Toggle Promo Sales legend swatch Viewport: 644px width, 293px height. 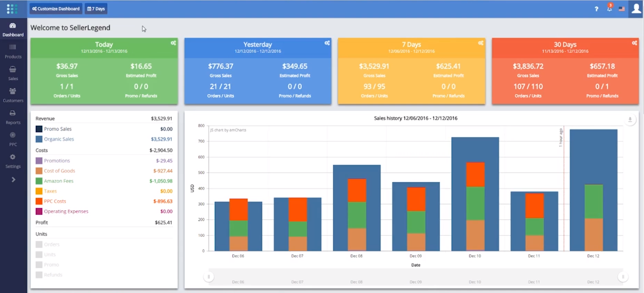click(x=39, y=129)
